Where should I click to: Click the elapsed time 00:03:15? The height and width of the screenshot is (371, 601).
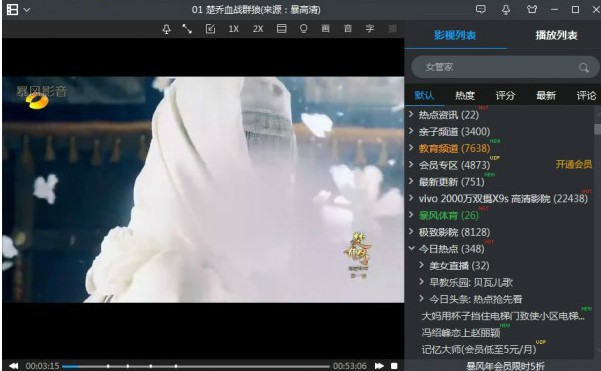pos(42,366)
